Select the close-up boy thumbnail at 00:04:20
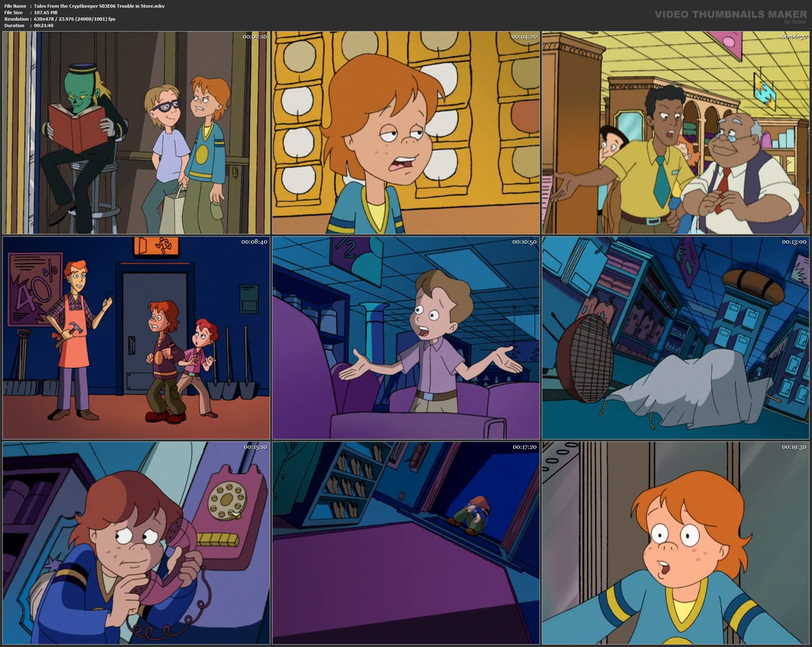Viewport: 812px width, 647px height. 406,133
